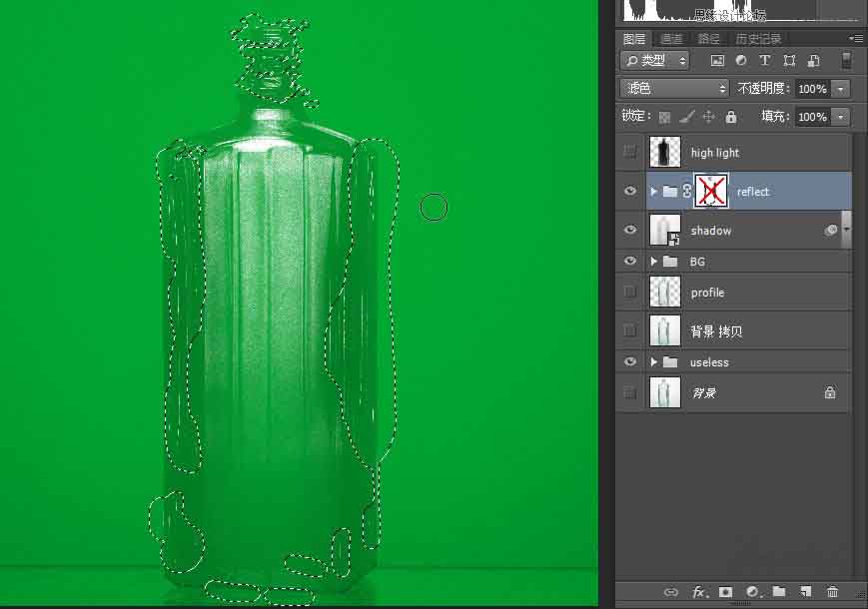Screen dimensions: 868x609
Task: Select layer named profile
Action: click(x=707, y=293)
